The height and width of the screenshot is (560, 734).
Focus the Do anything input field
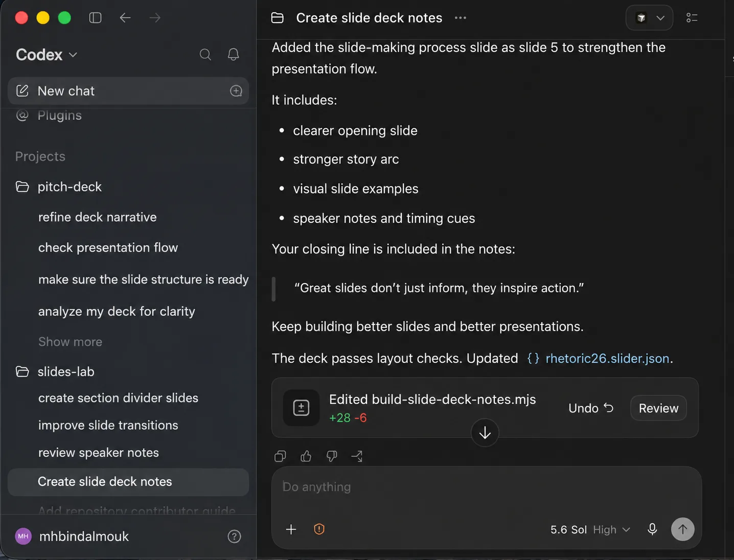pos(486,487)
